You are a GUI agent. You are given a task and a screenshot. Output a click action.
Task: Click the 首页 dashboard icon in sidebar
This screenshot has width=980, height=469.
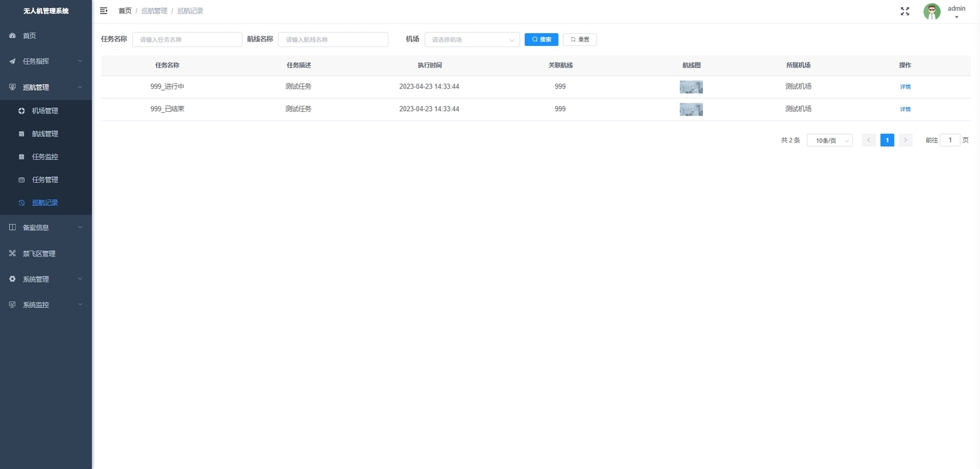[12, 36]
